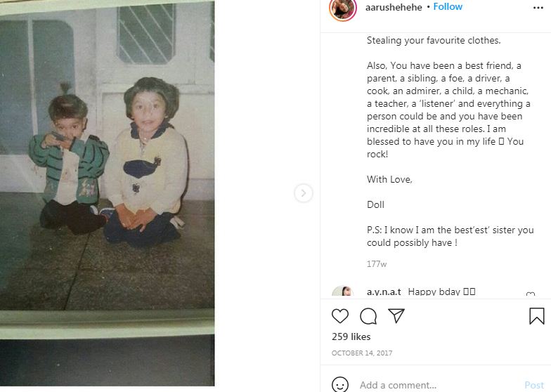The image size is (551, 392).
Task: Like the post with the heart icon
Action: [x=340, y=316]
